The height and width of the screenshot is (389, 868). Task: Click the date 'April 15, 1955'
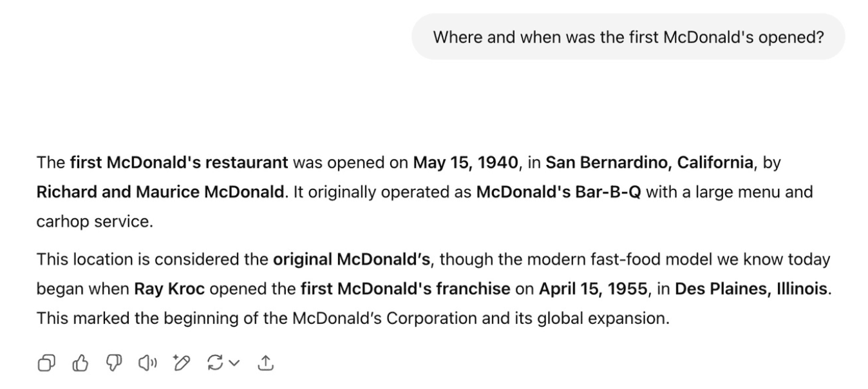tap(593, 289)
